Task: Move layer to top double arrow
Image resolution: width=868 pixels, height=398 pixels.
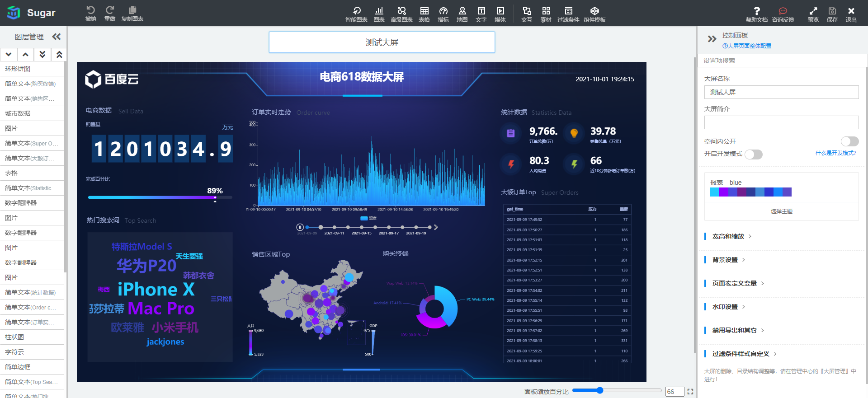Action: [59, 55]
